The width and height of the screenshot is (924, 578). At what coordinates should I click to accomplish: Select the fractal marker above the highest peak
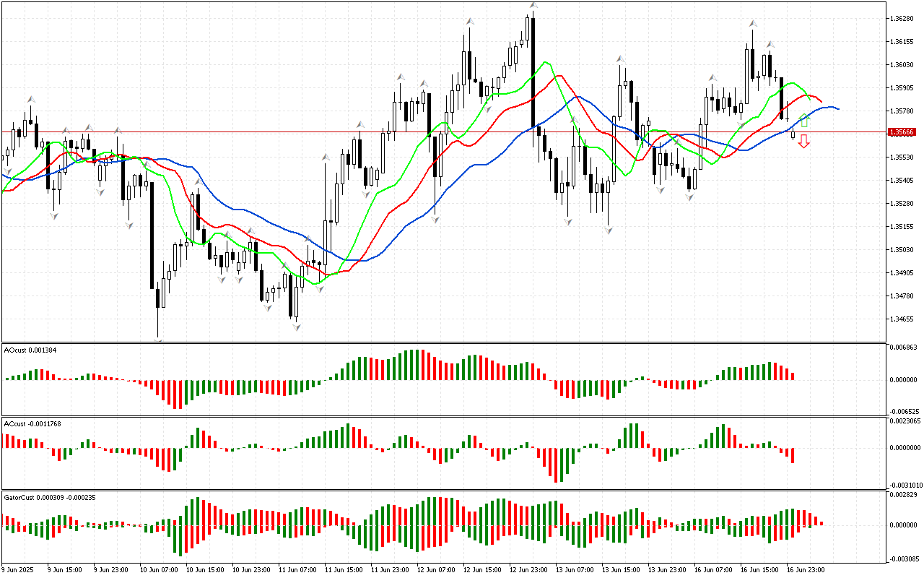pos(533,6)
